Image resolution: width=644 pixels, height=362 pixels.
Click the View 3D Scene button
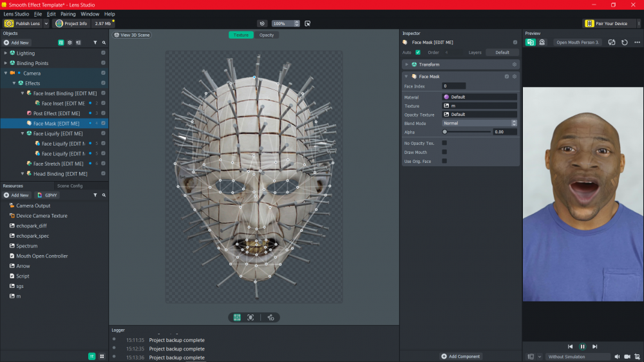point(132,35)
